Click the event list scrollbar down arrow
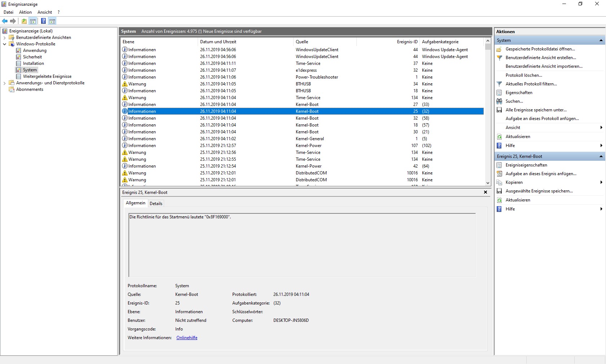 point(488,183)
